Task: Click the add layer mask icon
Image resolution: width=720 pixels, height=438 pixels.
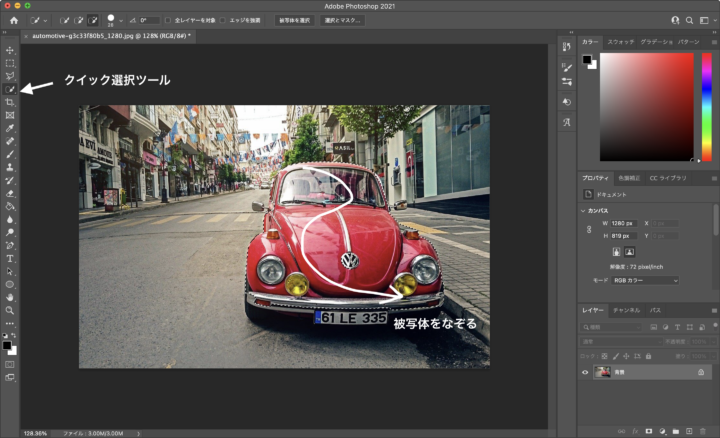Action: point(648,431)
